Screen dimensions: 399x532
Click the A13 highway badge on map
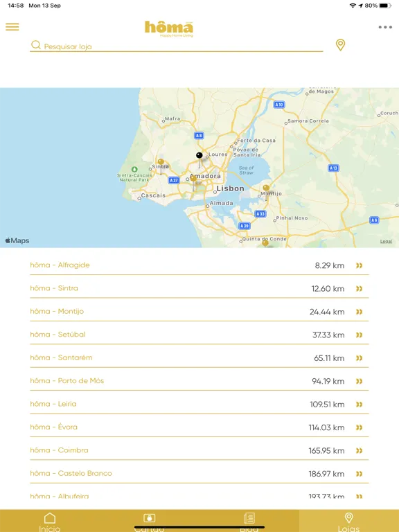(x=333, y=168)
